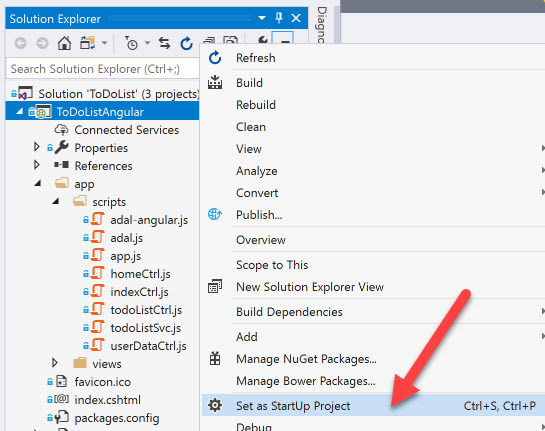Focus the Search Solution Explorer field
545x431 pixels.
coord(103,69)
